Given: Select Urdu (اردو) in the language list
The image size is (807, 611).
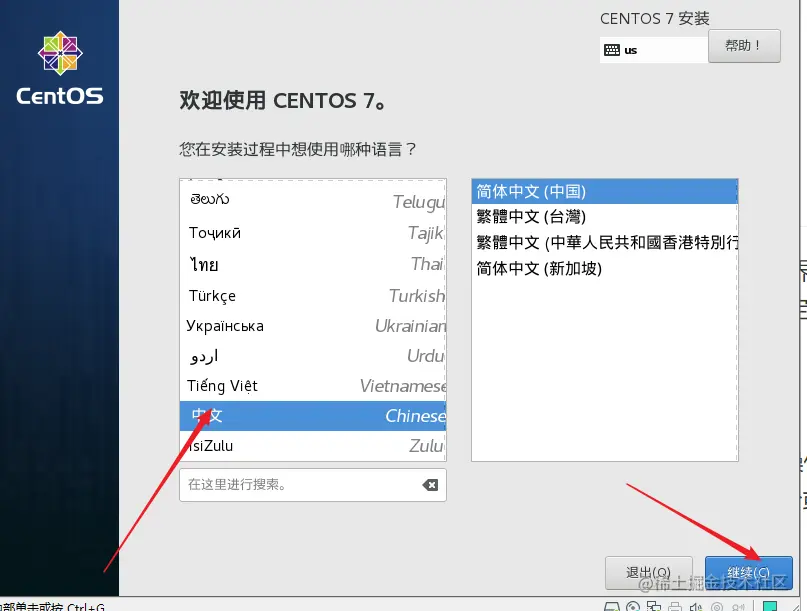Looking at the screenshot, I should pos(313,356).
